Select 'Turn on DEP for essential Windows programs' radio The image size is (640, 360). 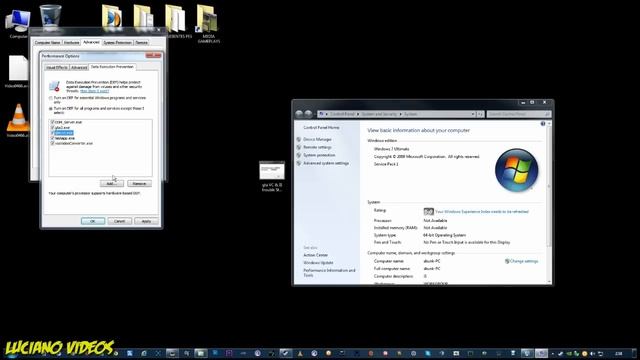coord(51,98)
